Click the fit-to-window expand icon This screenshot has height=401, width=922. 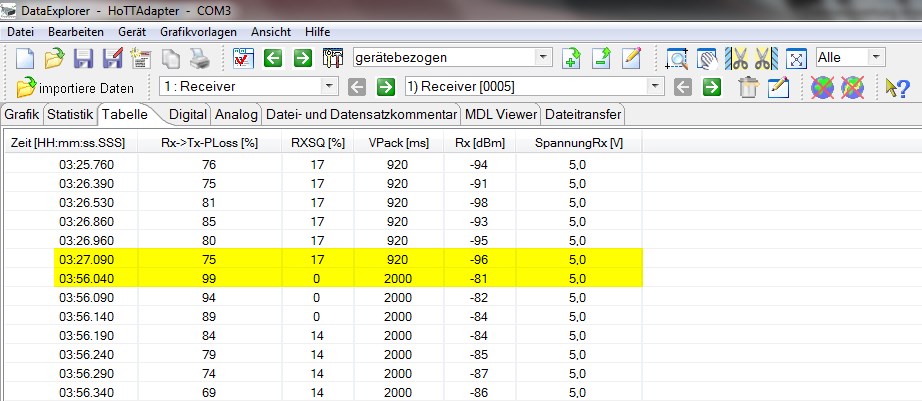(796, 58)
